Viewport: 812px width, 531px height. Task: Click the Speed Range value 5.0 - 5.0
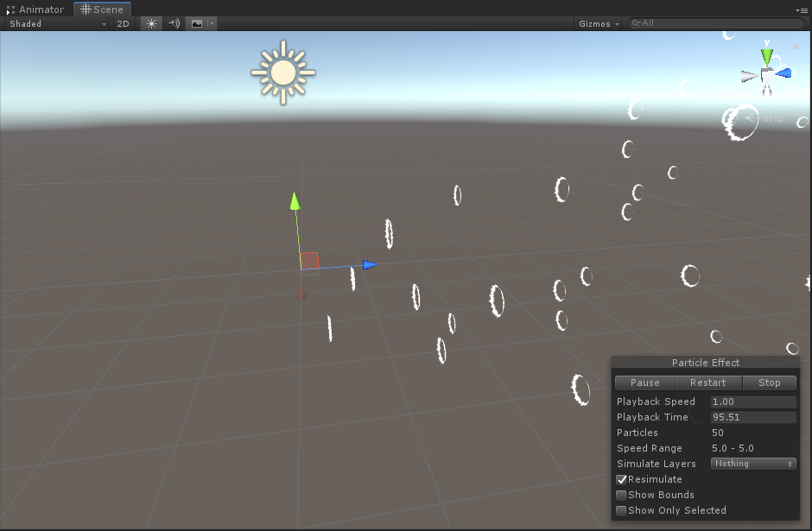733,448
